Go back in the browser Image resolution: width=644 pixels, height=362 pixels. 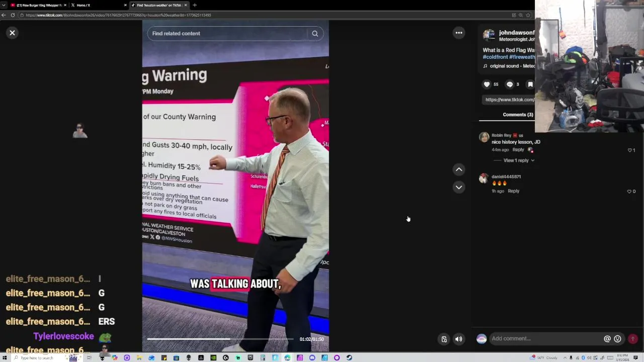[x=4, y=15]
